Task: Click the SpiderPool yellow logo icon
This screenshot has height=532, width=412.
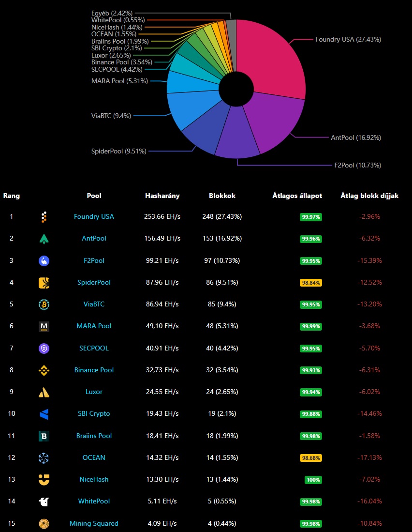Action: pyautogui.click(x=44, y=283)
